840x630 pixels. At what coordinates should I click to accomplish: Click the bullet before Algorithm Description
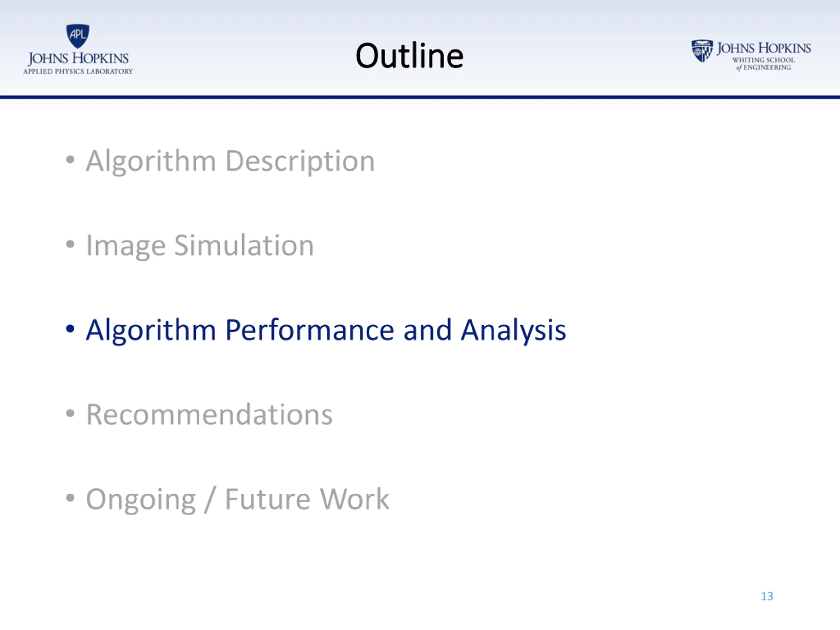70,159
